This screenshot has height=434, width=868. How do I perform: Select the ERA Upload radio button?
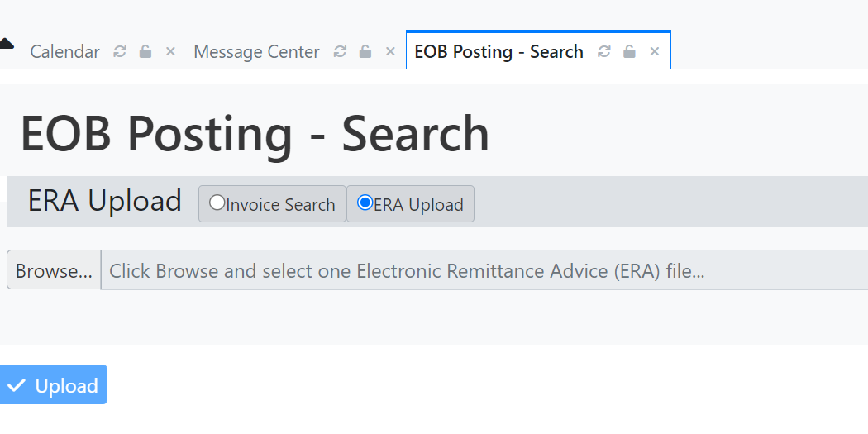pyautogui.click(x=365, y=203)
